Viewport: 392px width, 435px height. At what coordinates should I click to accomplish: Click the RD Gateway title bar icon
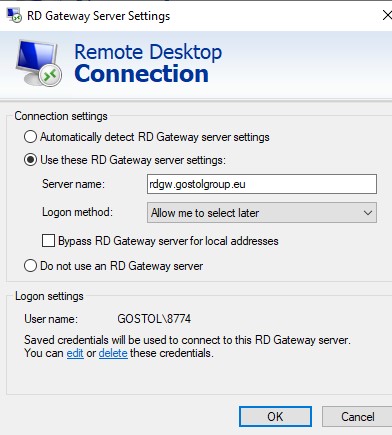(x=14, y=15)
